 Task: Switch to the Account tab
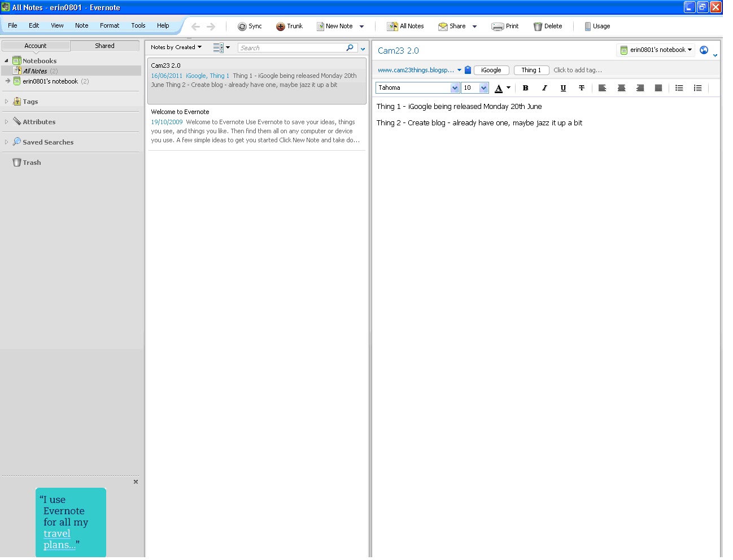(x=36, y=46)
